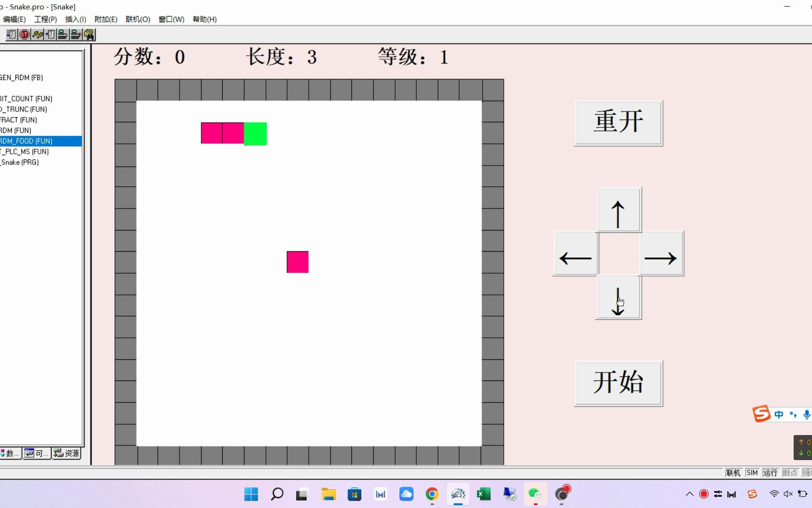
Task: Expand the system tray hidden icons chevron
Action: tap(689, 494)
